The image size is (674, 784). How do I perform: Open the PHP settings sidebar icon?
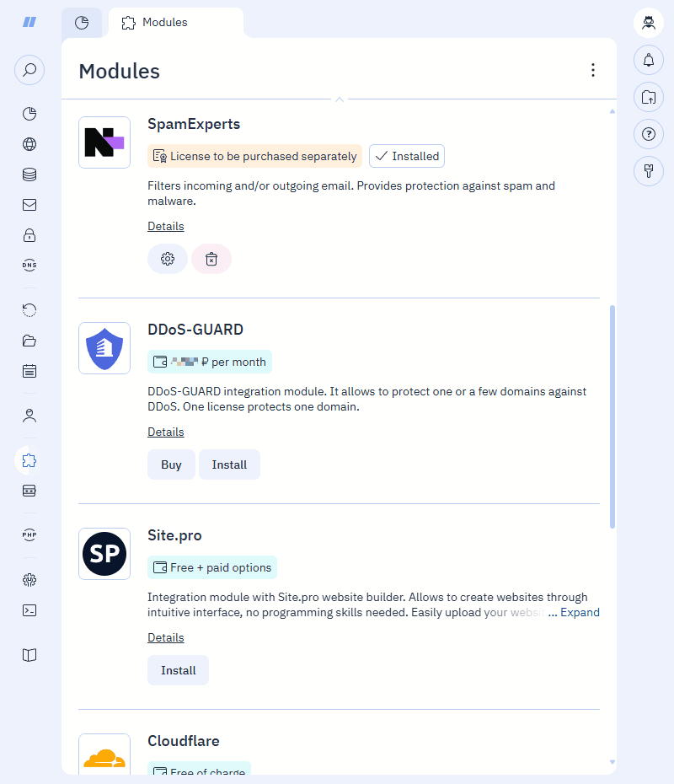(x=29, y=534)
